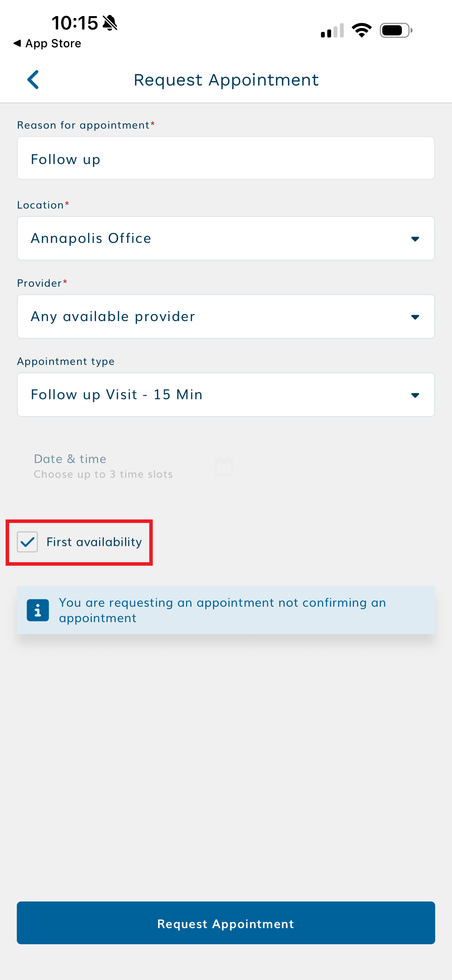
Task: Tap the appointment request notice banner text
Action: tap(222, 610)
